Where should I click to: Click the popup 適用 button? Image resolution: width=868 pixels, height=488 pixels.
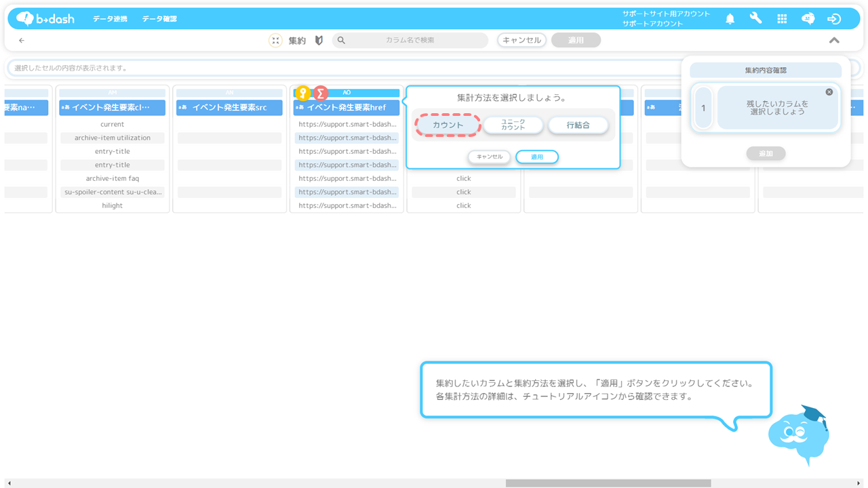(537, 157)
